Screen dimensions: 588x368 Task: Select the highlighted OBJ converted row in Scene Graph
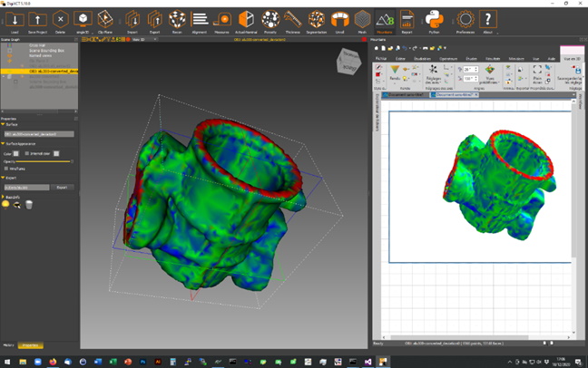pos(39,71)
